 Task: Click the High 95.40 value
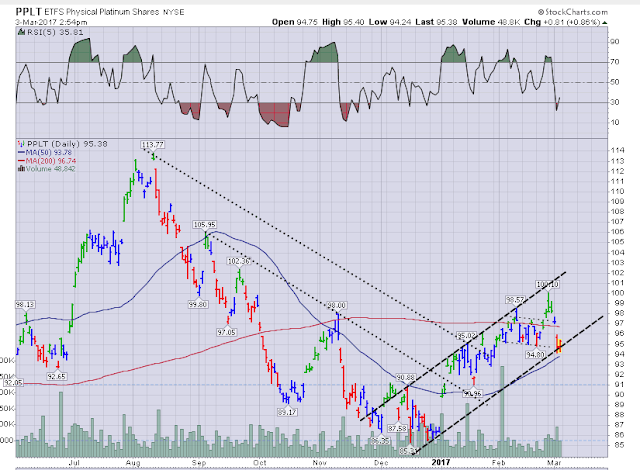click(x=343, y=22)
